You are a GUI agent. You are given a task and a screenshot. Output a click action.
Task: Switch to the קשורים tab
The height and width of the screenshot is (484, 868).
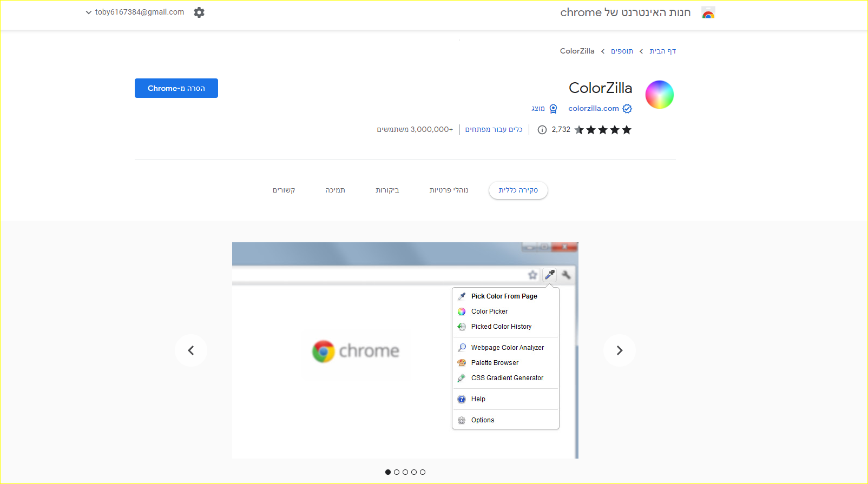[x=284, y=190]
